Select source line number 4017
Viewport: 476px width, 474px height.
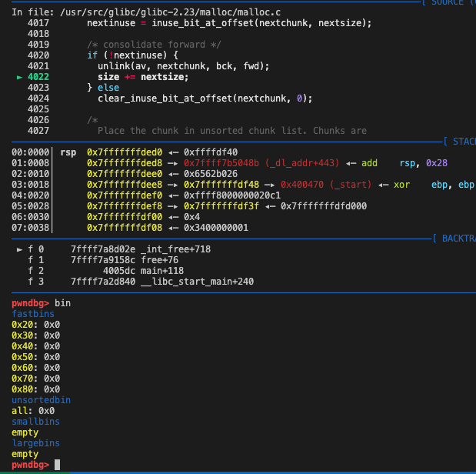pyautogui.click(x=38, y=23)
